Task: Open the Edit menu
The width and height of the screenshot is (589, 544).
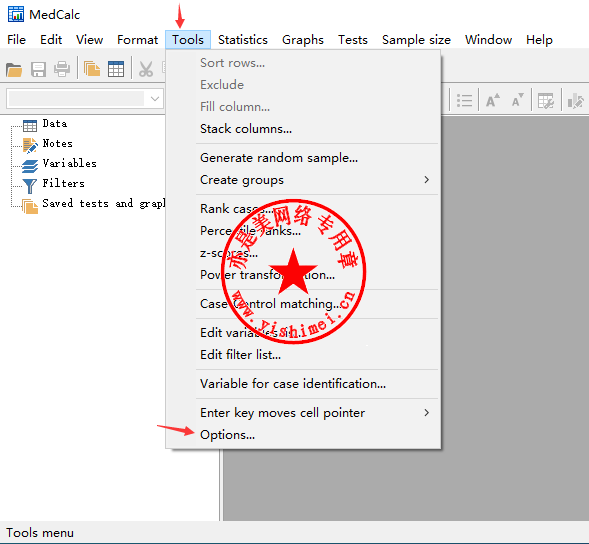Action: 51,40
